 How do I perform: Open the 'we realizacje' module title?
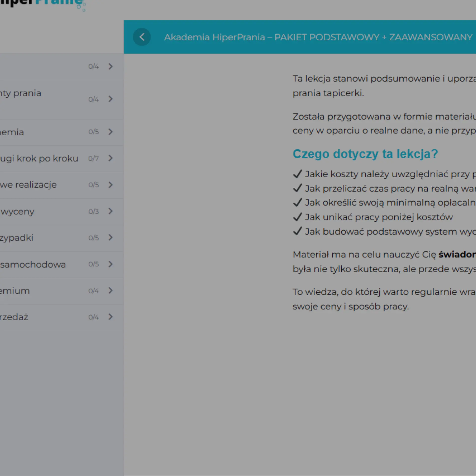[x=28, y=185]
